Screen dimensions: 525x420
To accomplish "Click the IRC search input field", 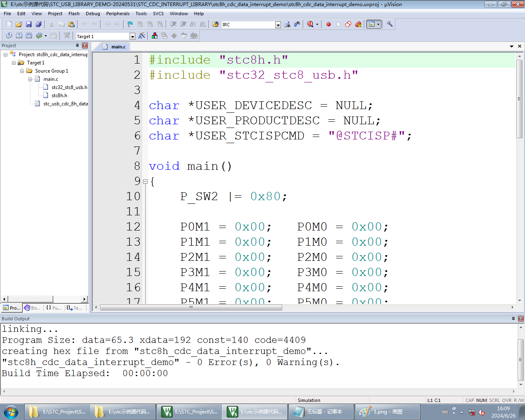I will pos(248,25).
